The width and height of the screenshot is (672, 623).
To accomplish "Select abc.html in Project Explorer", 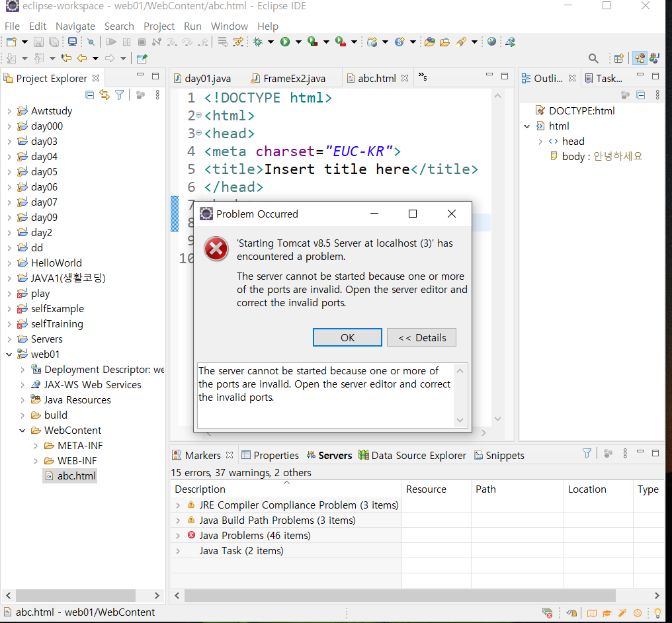I will pyautogui.click(x=70, y=476).
